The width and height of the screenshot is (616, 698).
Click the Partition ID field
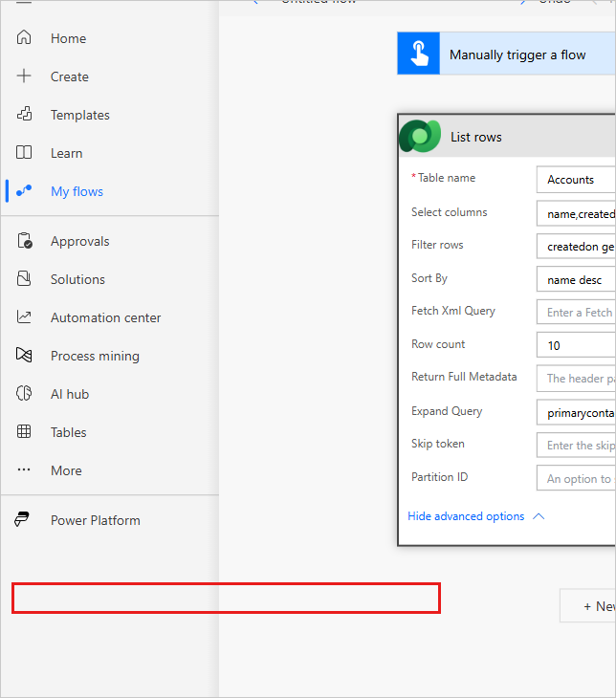[x=577, y=478]
